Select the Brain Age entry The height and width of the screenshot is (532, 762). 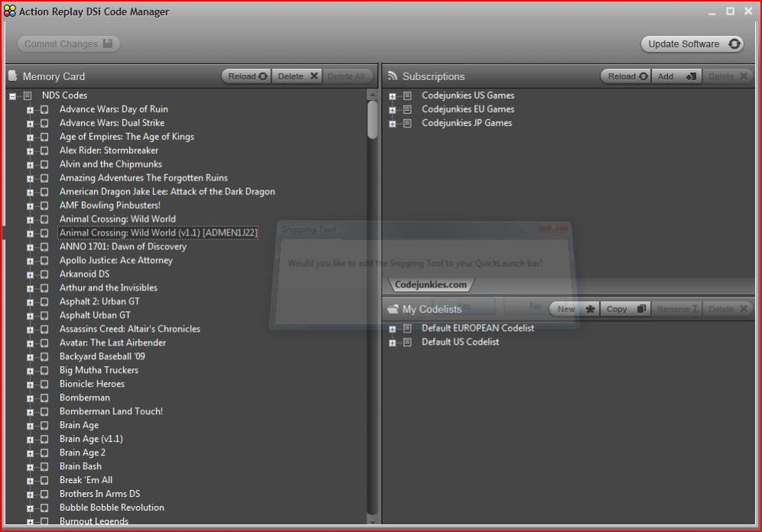pyautogui.click(x=80, y=425)
